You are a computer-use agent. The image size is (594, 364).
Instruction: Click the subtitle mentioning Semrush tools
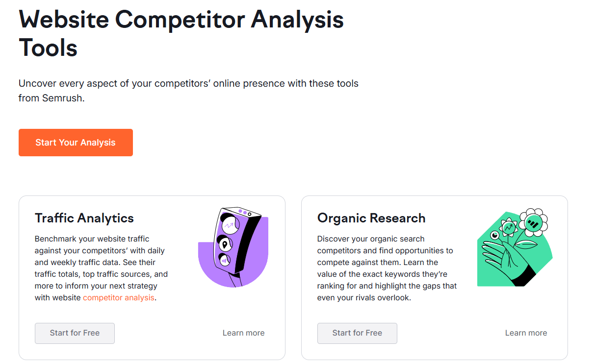[188, 91]
